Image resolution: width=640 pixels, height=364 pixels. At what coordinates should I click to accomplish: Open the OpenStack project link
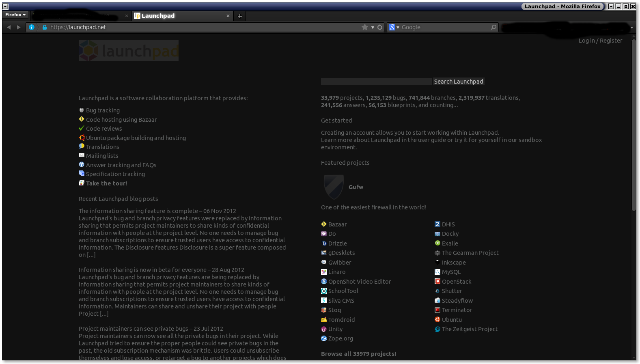[x=457, y=282]
